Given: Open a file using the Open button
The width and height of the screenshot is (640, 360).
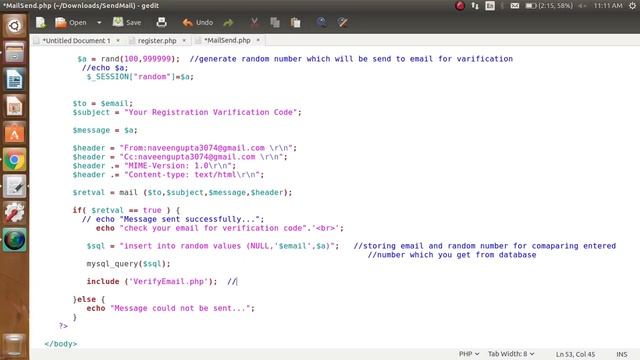Looking at the screenshot, I should coord(71,22).
